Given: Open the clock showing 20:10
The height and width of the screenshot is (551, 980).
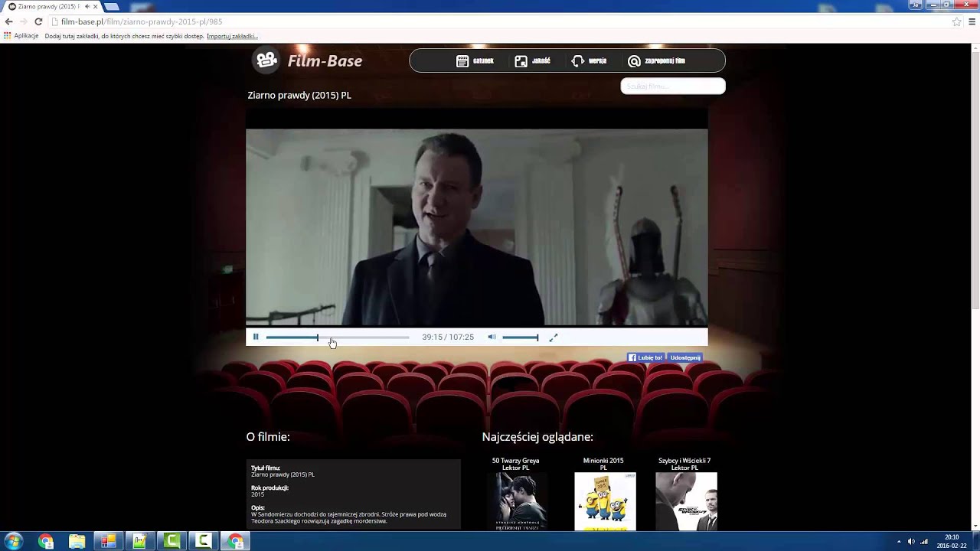Looking at the screenshot, I should click(x=952, y=542).
